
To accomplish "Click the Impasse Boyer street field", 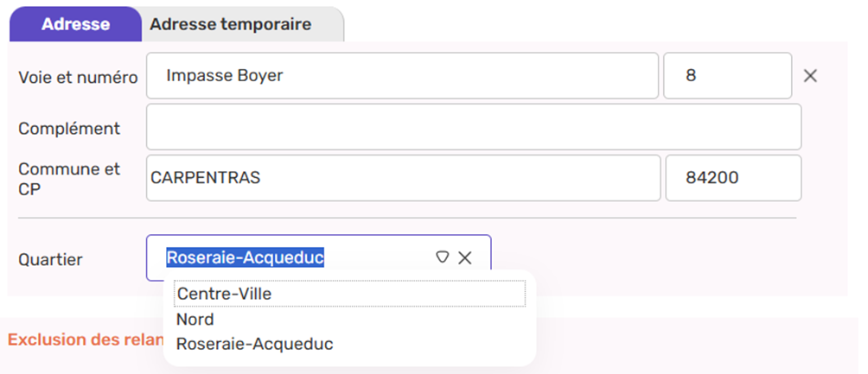I will 402,76.
